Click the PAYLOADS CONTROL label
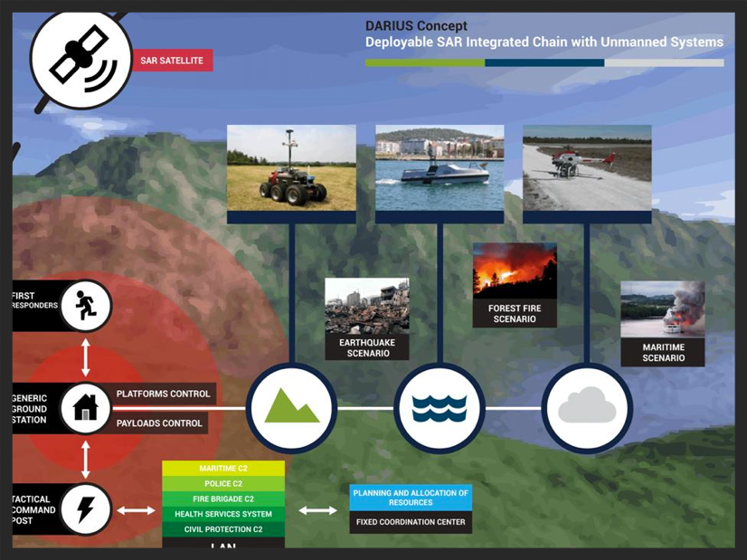 coord(159,423)
